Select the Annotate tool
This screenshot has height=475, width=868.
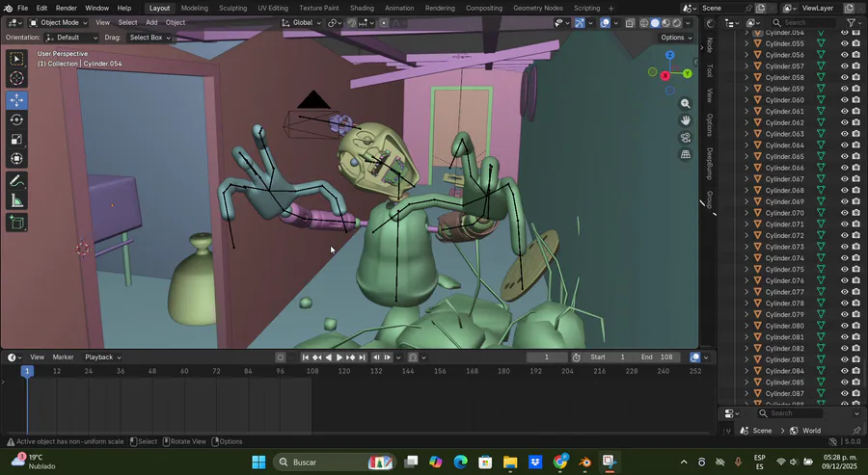click(16, 181)
